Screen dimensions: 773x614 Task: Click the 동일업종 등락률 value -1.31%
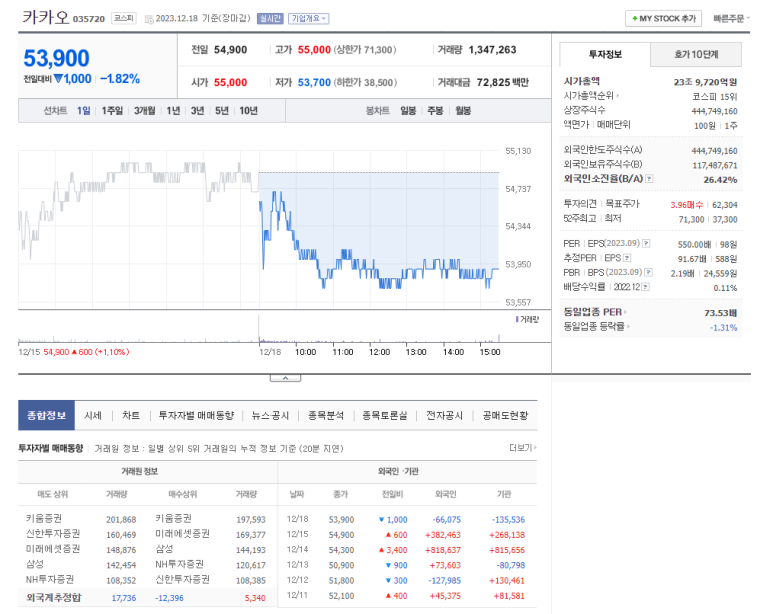pos(723,327)
